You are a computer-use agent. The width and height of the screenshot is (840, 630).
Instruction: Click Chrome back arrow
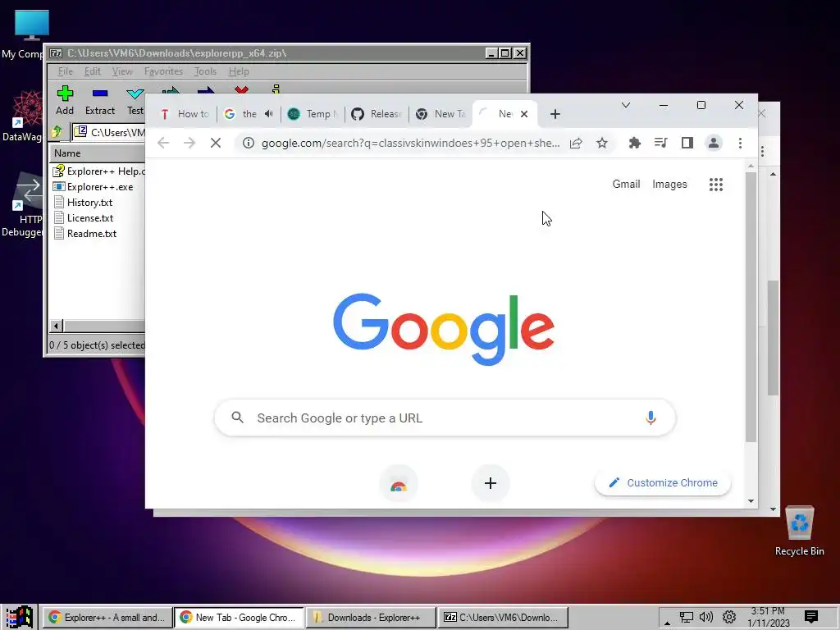tap(163, 143)
